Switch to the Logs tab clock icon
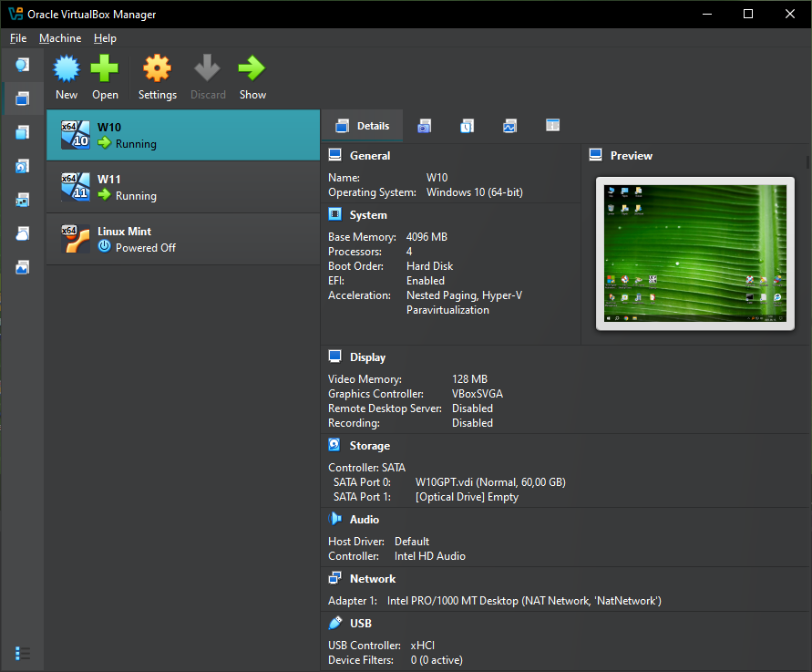Screen dimensions: 812x672 pyautogui.click(x=467, y=126)
